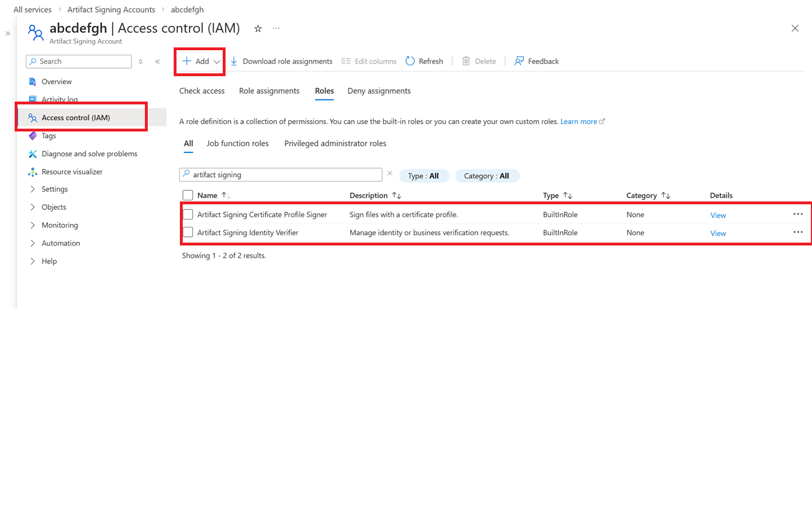Expand the Monitoring section
Viewport: 812px width, 509px height.
click(x=60, y=225)
